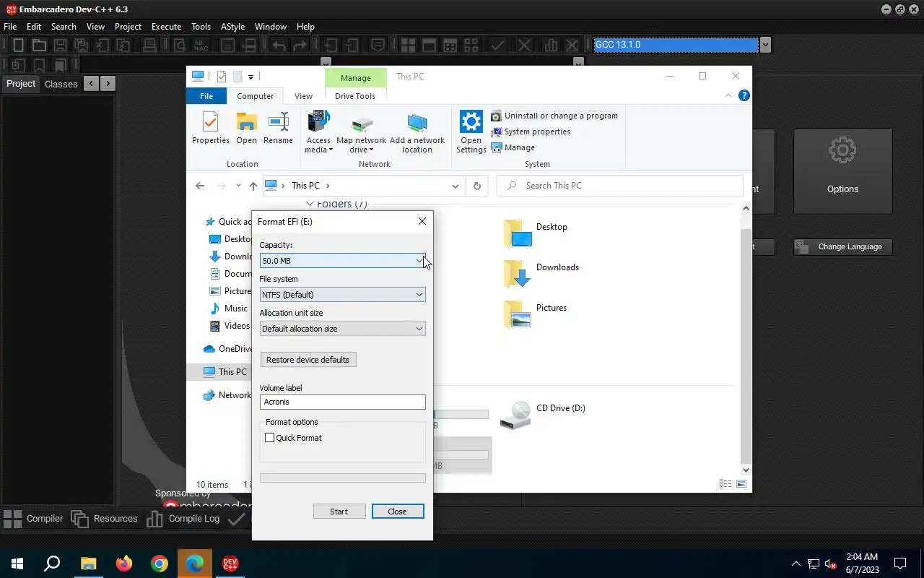Click the Compile four-squares icon in Dev-C++ toolbar
Viewport: 924px width, 578px height.
click(407, 45)
